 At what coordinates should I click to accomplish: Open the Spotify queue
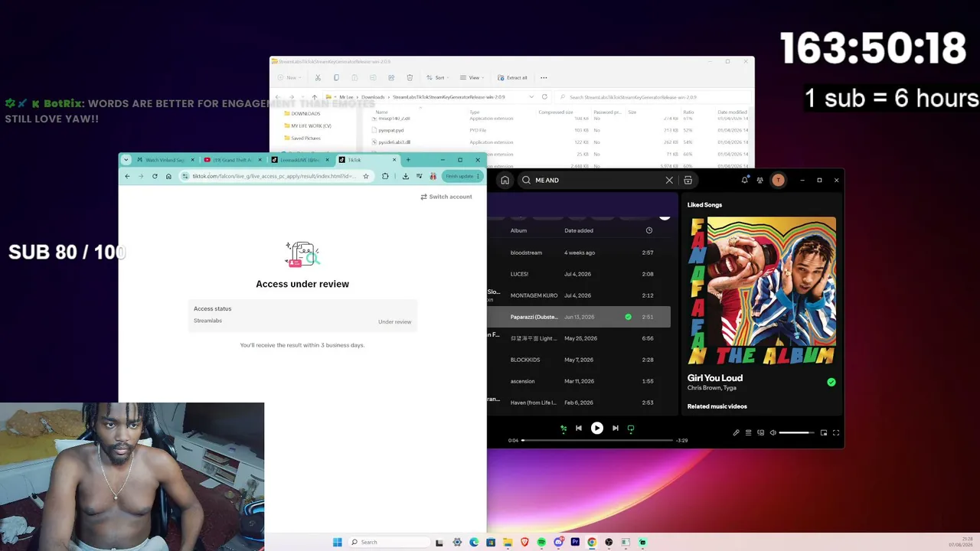click(748, 432)
